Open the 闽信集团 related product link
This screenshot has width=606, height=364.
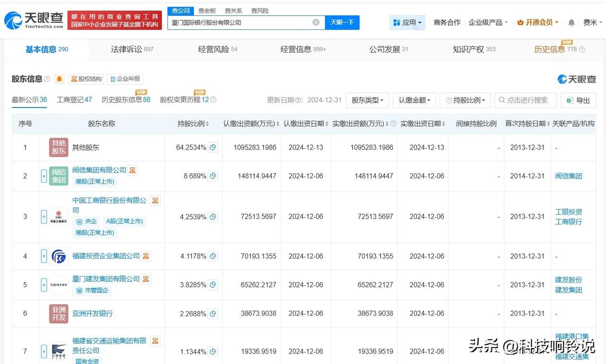(x=569, y=176)
